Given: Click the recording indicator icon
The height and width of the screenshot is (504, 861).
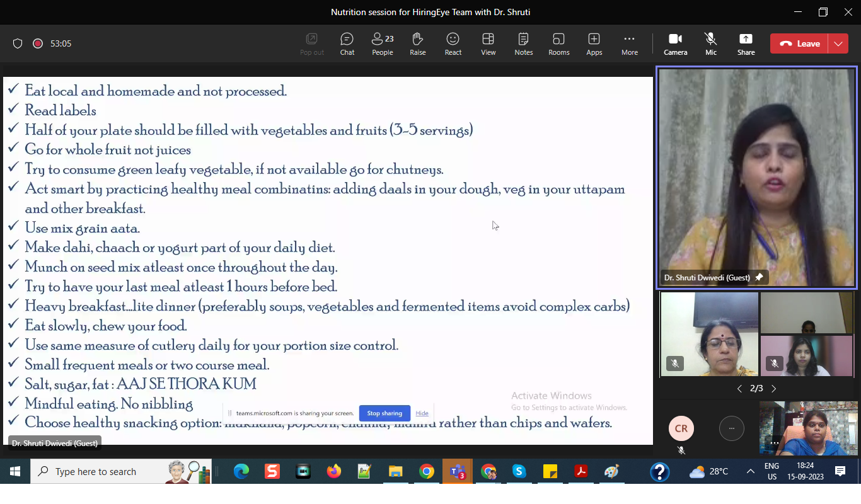Looking at the screenshot, I should [x=38, y=43].
